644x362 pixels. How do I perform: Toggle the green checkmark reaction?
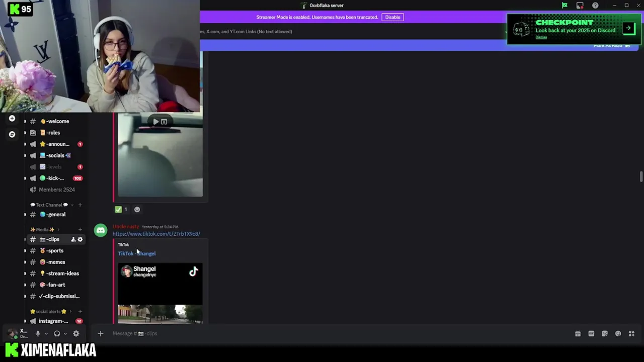click(x=121, y=210)
